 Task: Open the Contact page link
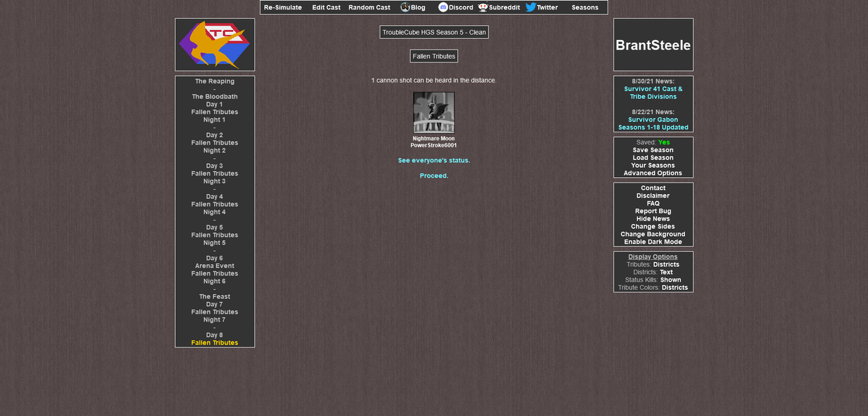pyautogui.click(x=653, y=188)
